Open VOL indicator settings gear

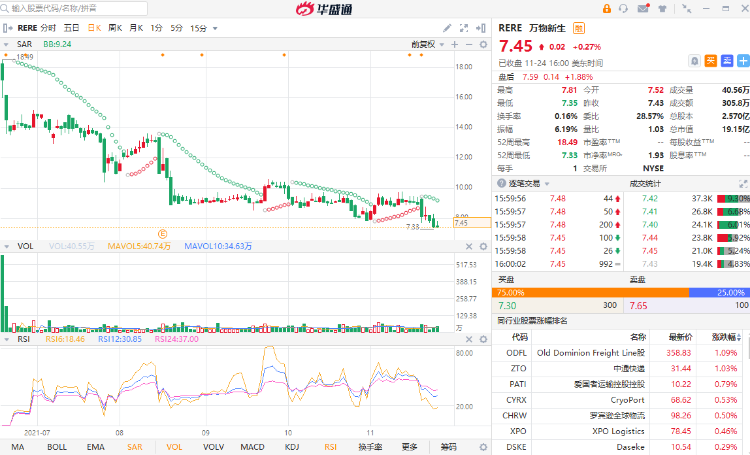484,246
